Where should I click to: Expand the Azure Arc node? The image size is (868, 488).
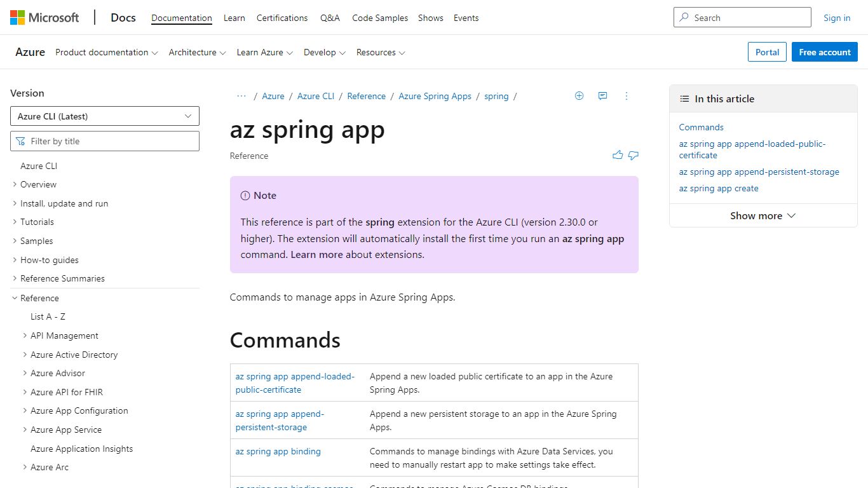tap(25, 467)
